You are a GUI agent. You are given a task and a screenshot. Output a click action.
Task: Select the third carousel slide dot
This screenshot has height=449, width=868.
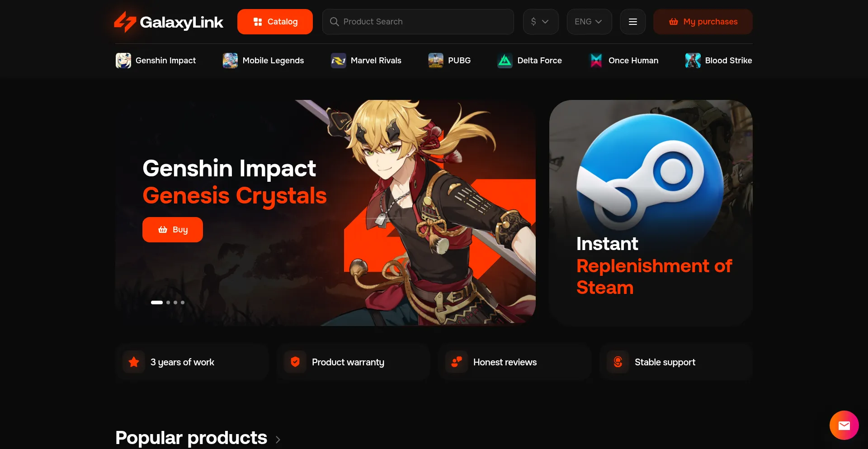(x=175, y=302)
